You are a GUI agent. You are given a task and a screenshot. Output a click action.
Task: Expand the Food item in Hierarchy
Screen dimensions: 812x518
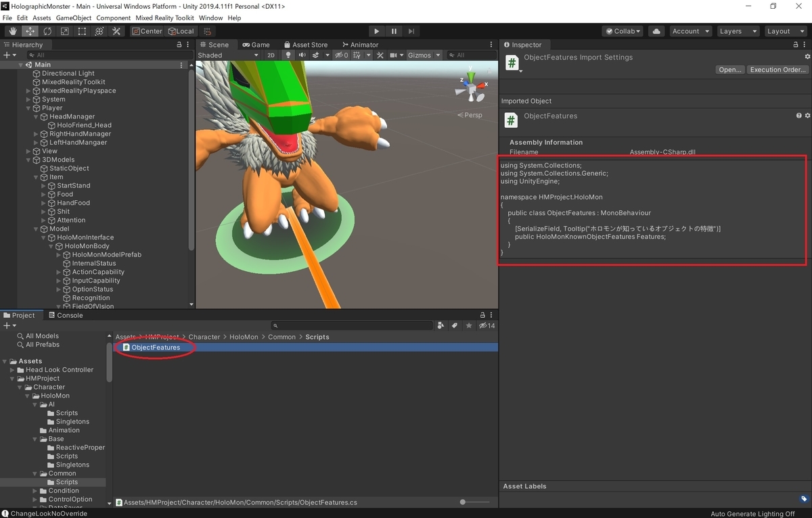[44, 194]
